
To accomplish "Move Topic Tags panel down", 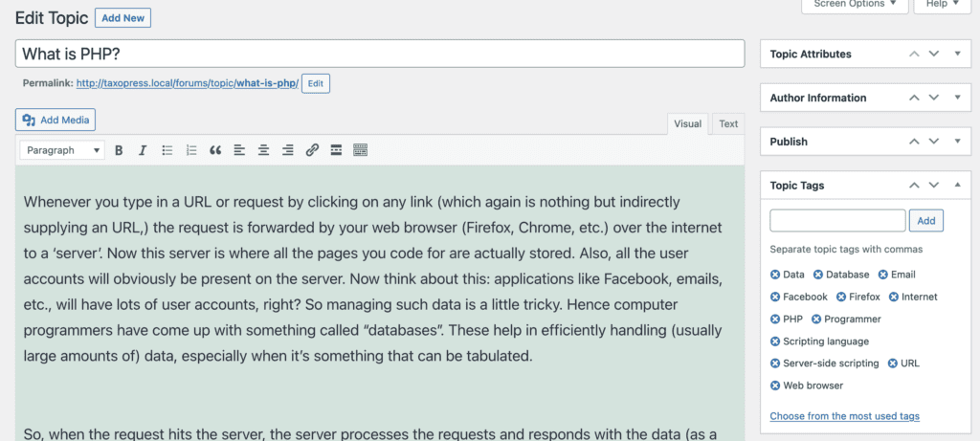I will [x=934, y=186].
